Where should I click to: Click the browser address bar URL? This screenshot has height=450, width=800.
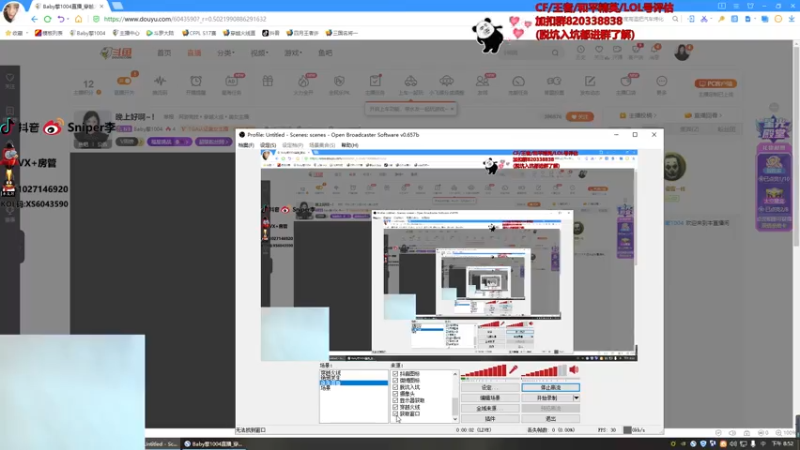click(185, 19)
